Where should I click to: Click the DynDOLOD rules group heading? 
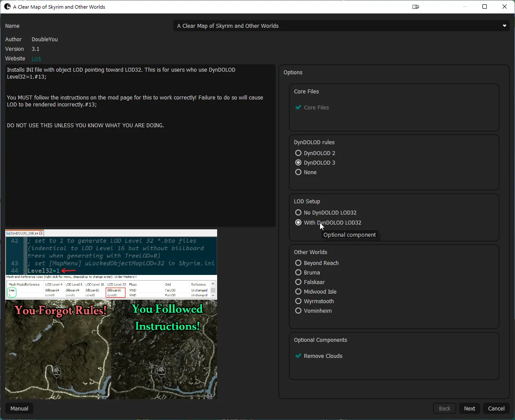point(314,142)
